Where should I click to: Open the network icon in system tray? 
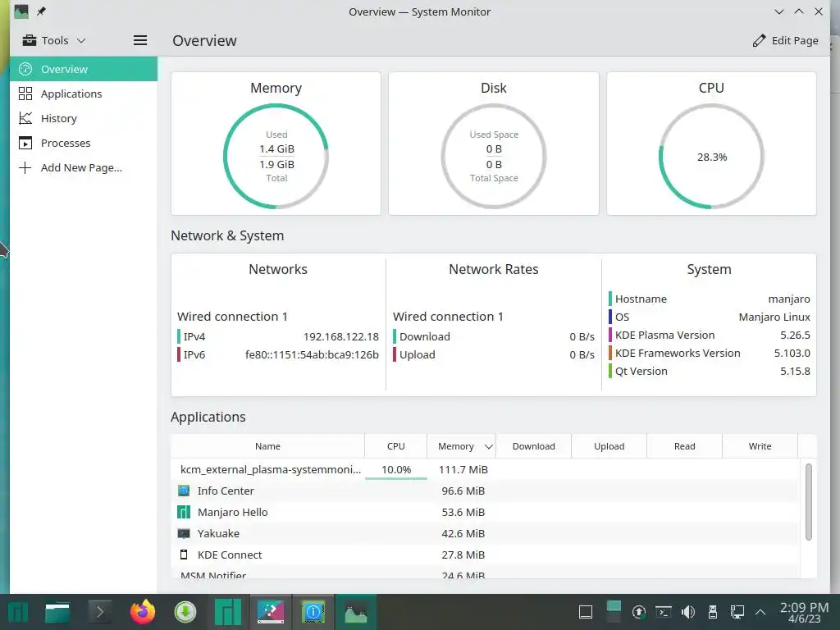[x=737, y=612]
